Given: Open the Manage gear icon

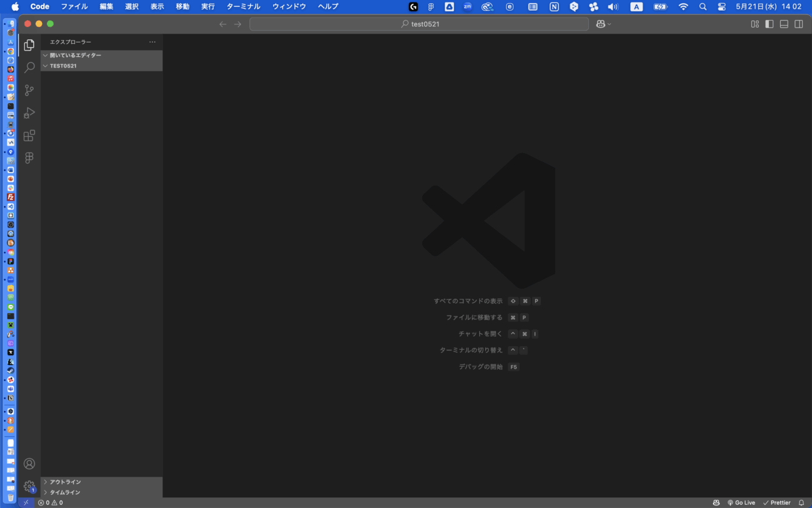Looking at the screenshot, I should (29, 486).
